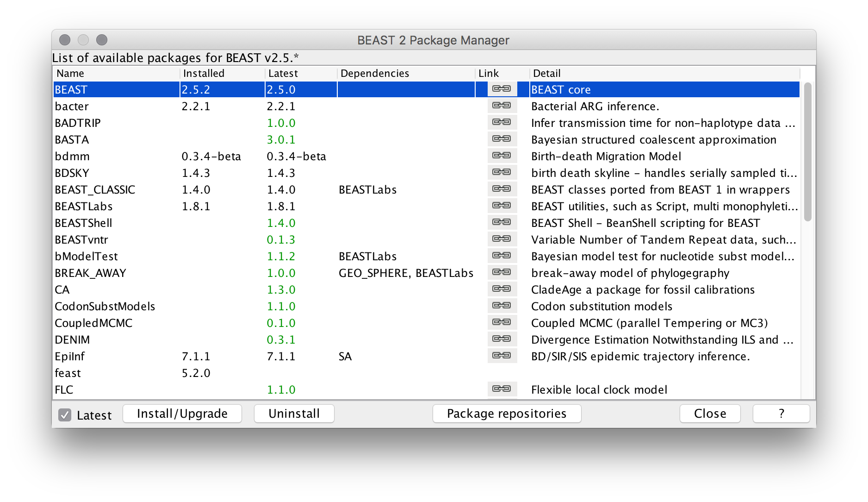
Task: Click the question mark help button
Action: coord(781,414)
